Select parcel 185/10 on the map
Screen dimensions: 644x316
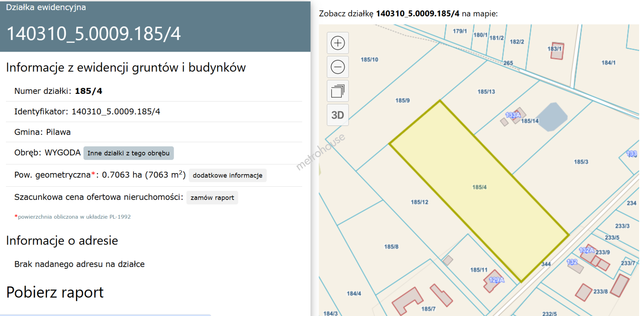click(x=369, y=60)
